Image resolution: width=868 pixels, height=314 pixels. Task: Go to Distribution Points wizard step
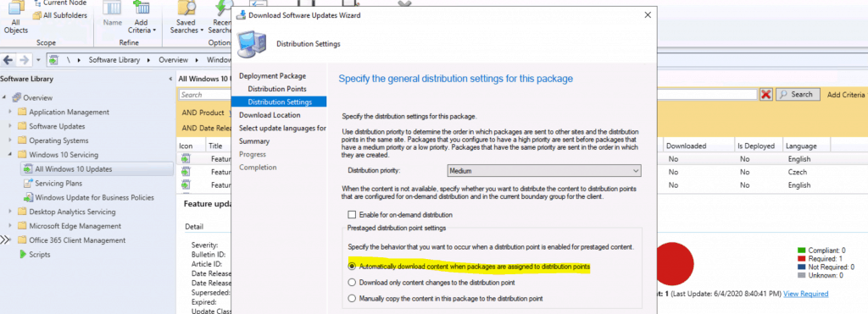277,89
